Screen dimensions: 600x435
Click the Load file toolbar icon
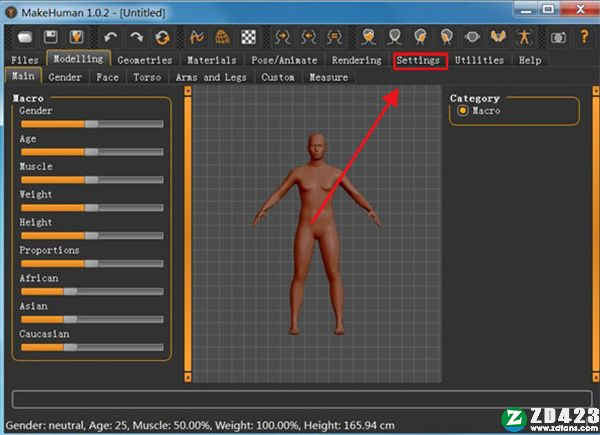tap(25, 37)
